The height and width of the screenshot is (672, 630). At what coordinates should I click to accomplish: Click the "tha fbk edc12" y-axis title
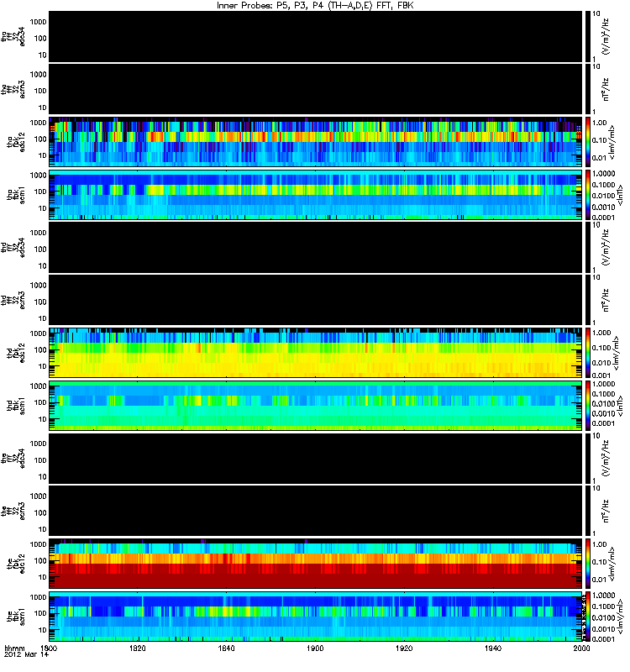coord(16,142)
